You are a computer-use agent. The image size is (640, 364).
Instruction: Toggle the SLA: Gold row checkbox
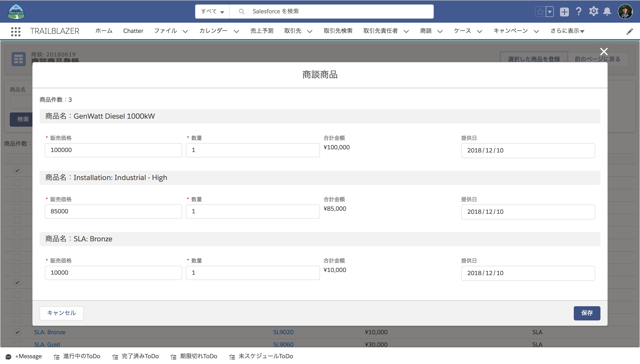(17, 344)
